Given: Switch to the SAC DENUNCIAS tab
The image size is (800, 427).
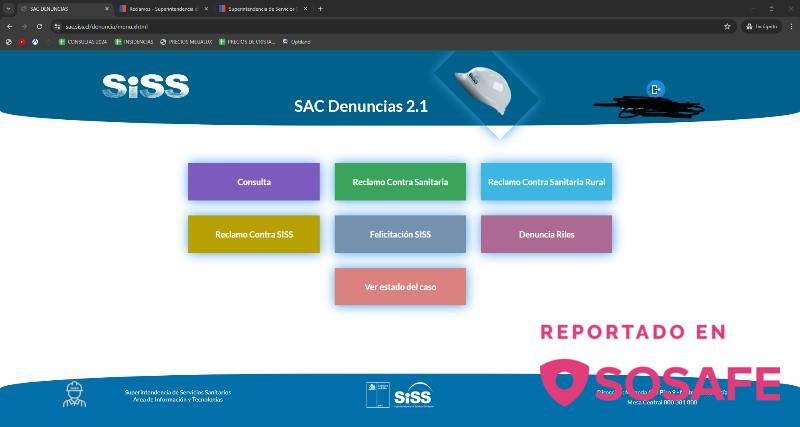Looking at the screenshot, I should pyautogui.click(x=64, y=9).
